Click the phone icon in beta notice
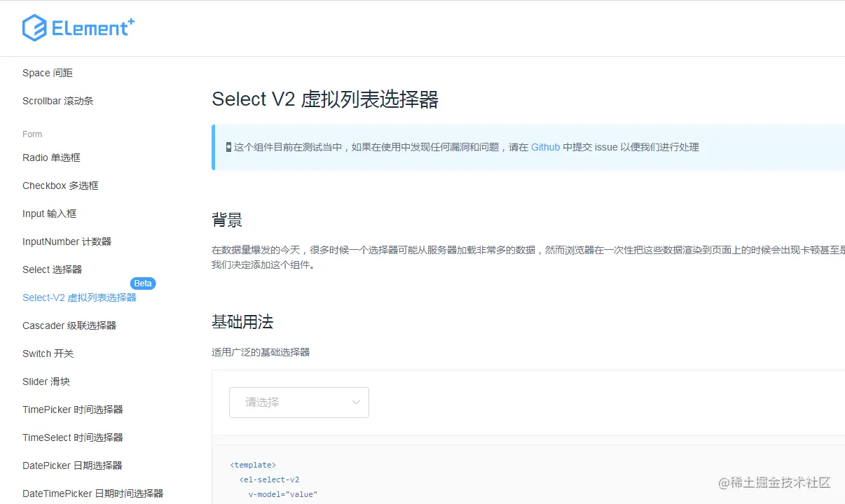The height and width of the screenshot is (504, 845). (228, 147)
